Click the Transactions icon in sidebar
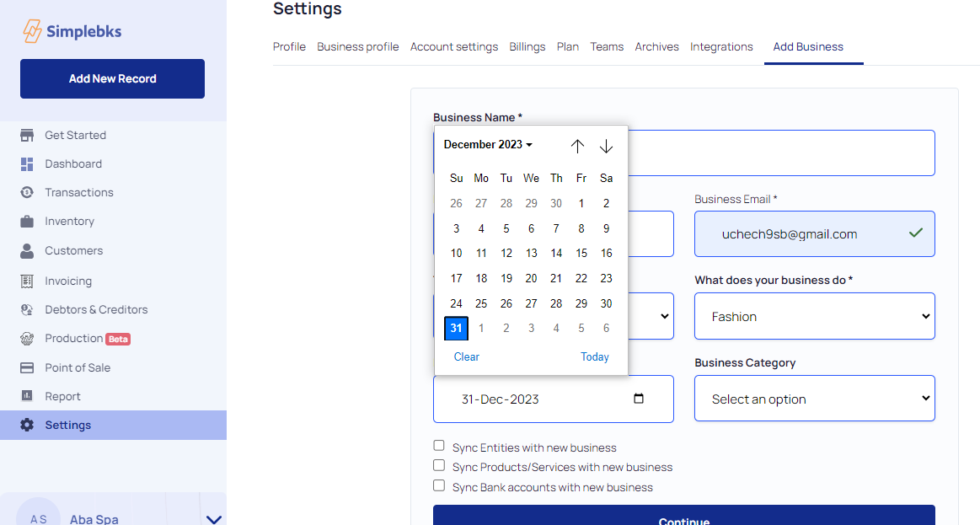This screenshot has height=525, width=980. pyautogui.click(x=27, y=193)
